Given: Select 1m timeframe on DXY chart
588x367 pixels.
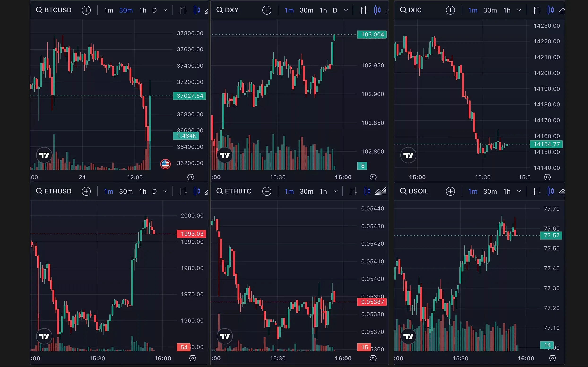Looking at the screenshot, I should [289, 10].
